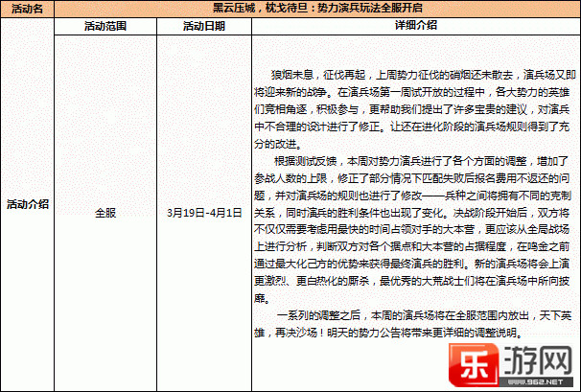Screen dimensions: 581x392
Task: Select the 活动日期 column header
Action: [x=203, y=25]
